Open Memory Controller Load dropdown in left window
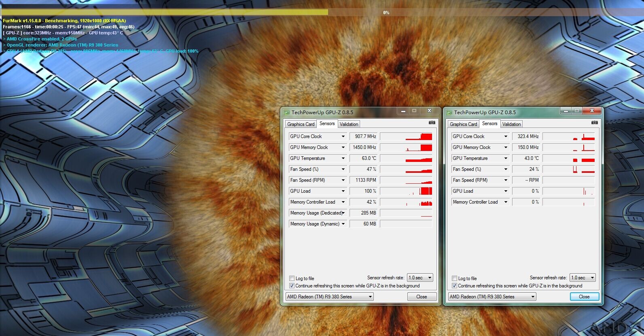Screen dimensions: 644x336 click(343, 202)
